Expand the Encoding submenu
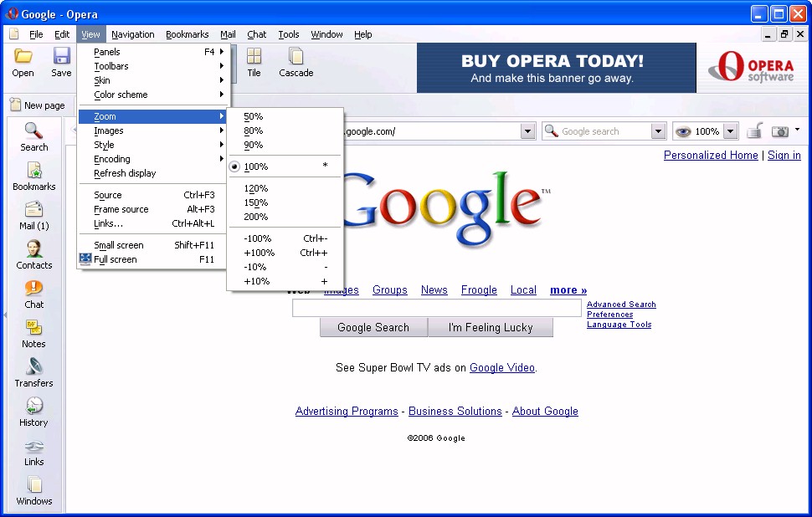 tap(152, 159)
